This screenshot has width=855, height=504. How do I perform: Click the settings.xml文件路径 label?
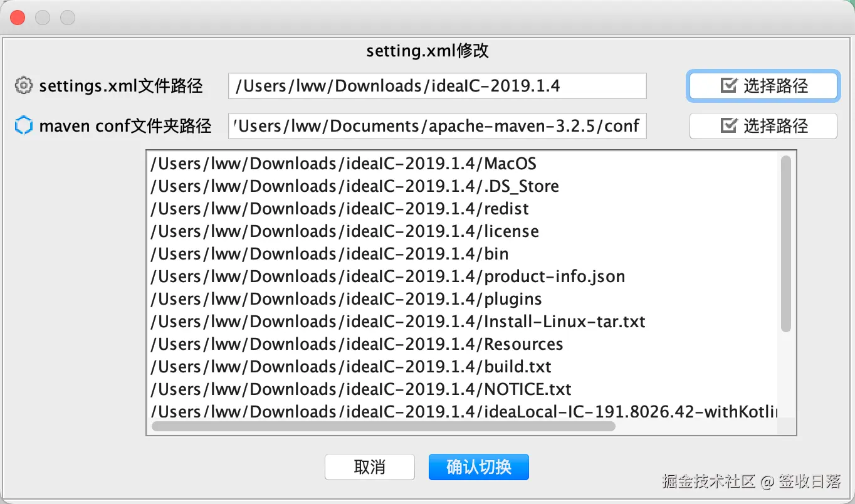121,86
